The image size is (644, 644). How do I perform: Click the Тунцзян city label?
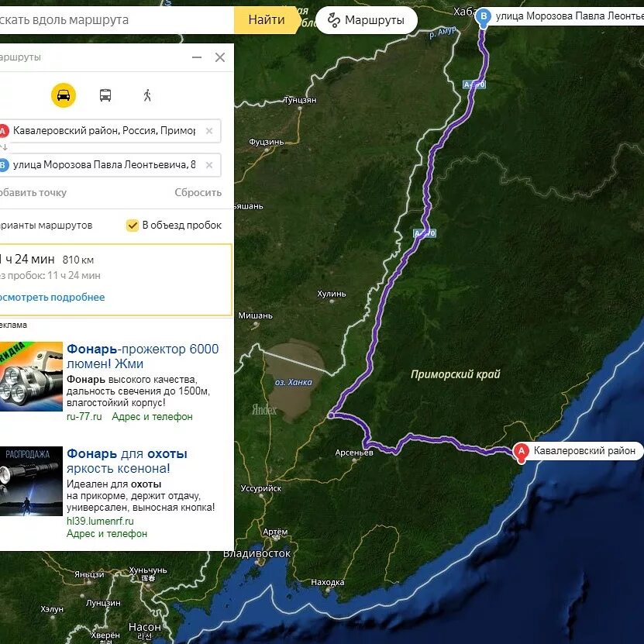click(x=300, y=100)
